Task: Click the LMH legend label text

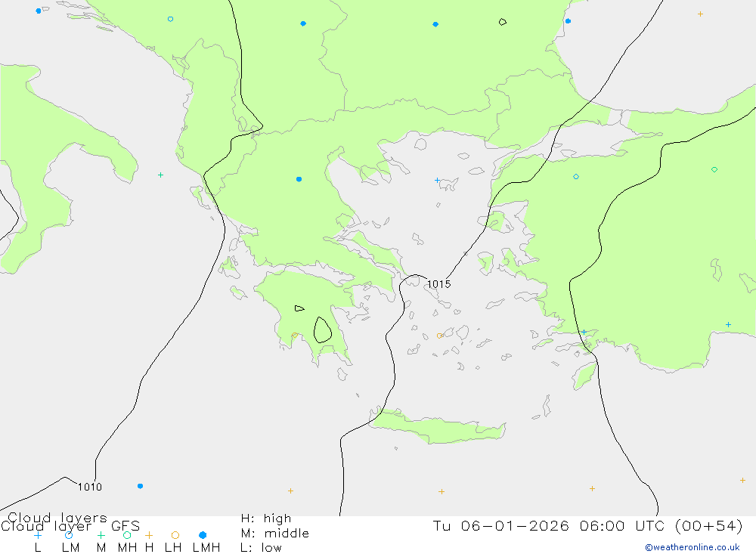Action: pyautogui.click(x=206, y=548)
